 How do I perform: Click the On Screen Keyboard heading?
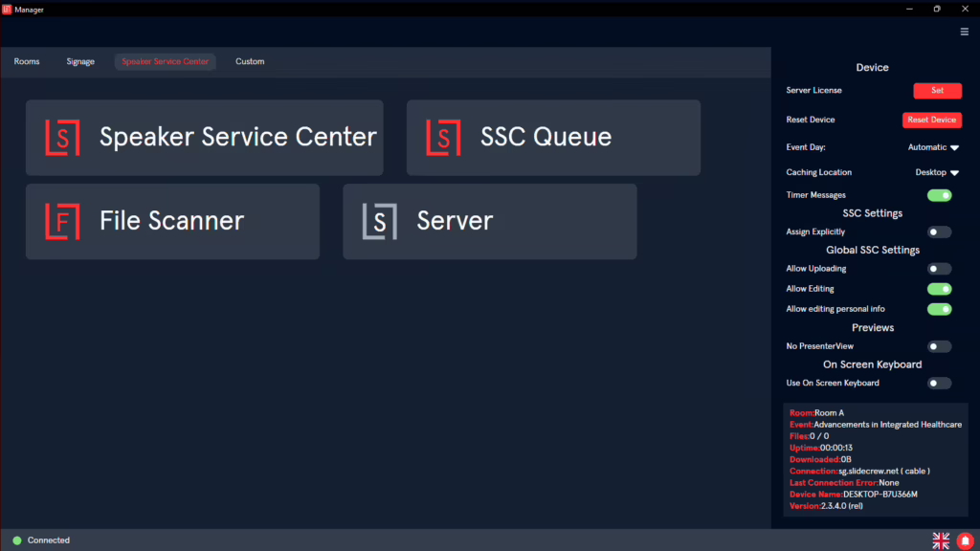coord(873,364)
